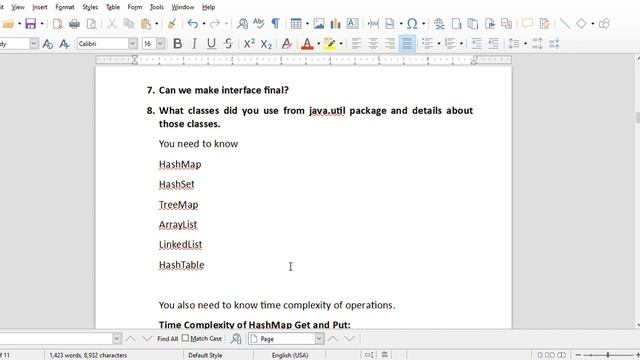Save the document with the floppy disk icon
This screenshot has height=360, width=640.
(31, 24)
